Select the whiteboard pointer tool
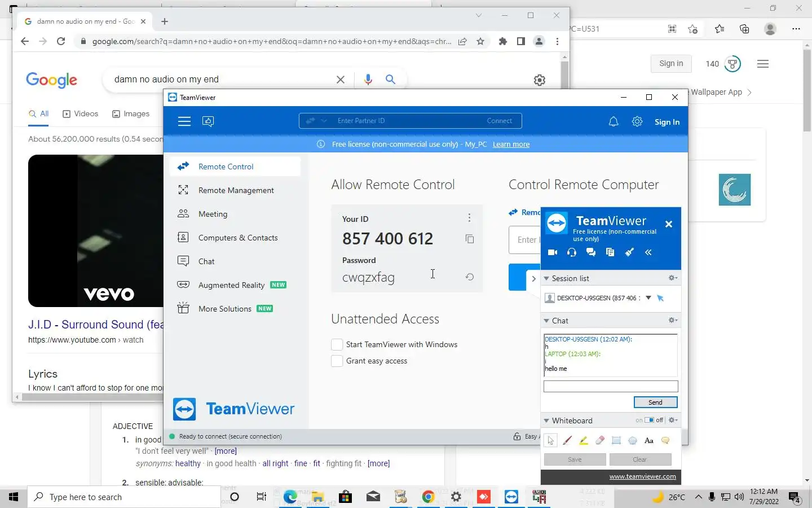 click(551, 441)
